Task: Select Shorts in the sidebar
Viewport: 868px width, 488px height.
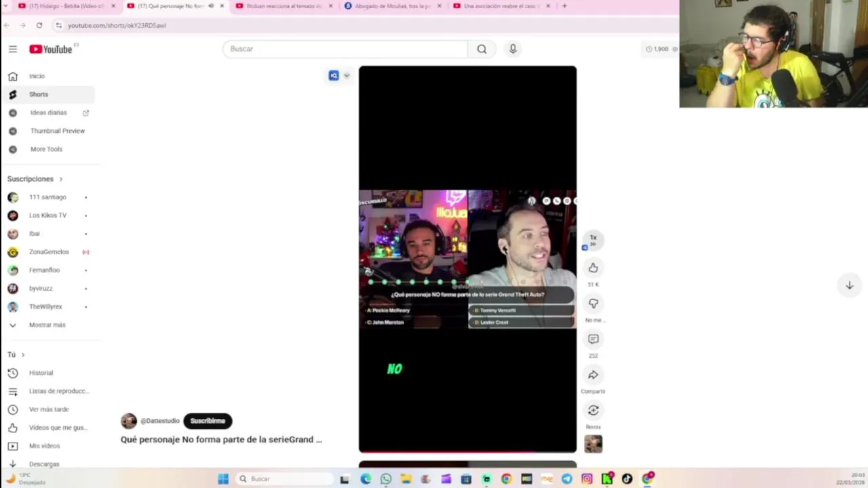Action: click(x=47, y=94)
